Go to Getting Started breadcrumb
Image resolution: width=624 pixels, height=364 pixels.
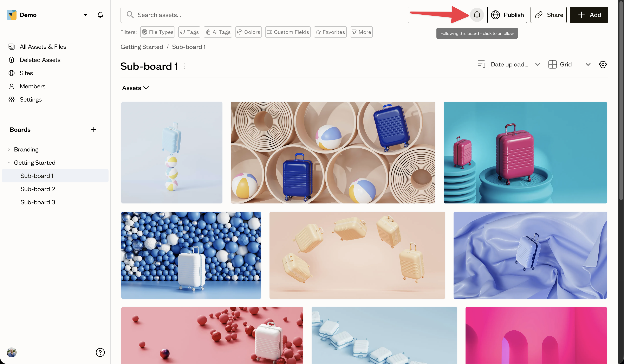(142, 47)
